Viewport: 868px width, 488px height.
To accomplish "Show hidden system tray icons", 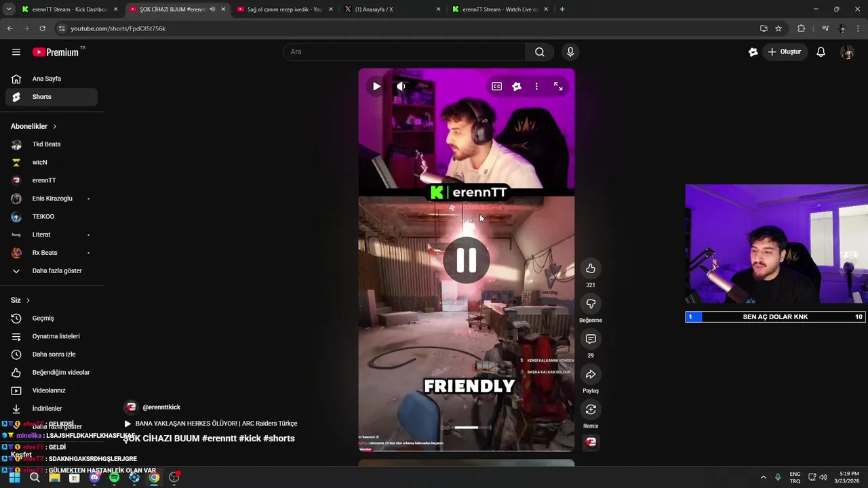I will click(x=763, y=477).
